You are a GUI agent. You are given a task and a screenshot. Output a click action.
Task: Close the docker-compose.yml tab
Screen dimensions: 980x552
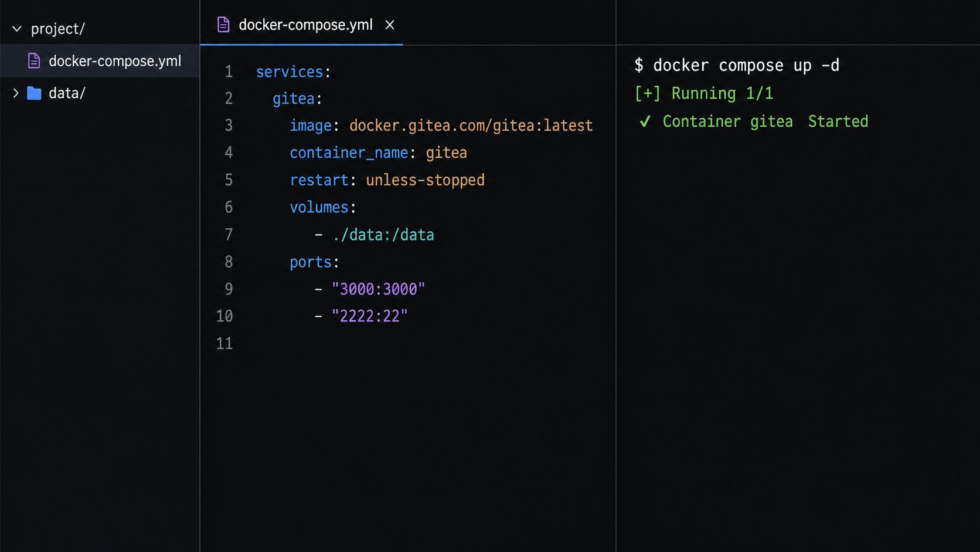[390, 25]
